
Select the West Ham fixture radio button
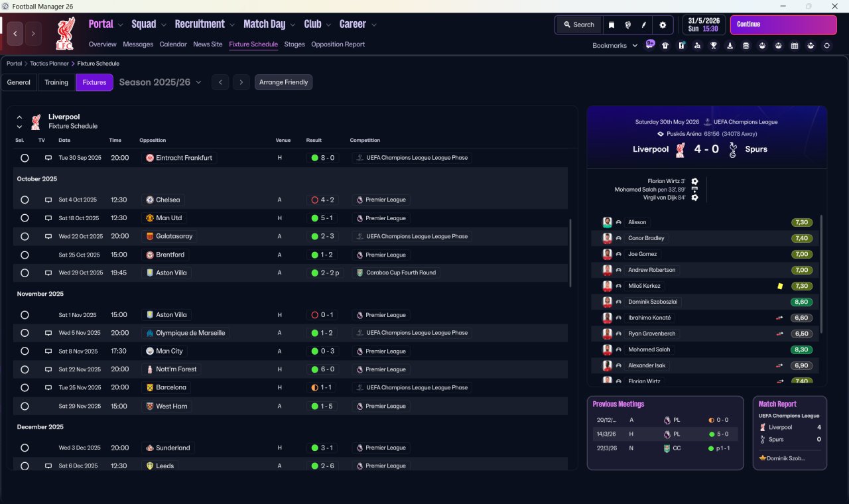(25, 406)
